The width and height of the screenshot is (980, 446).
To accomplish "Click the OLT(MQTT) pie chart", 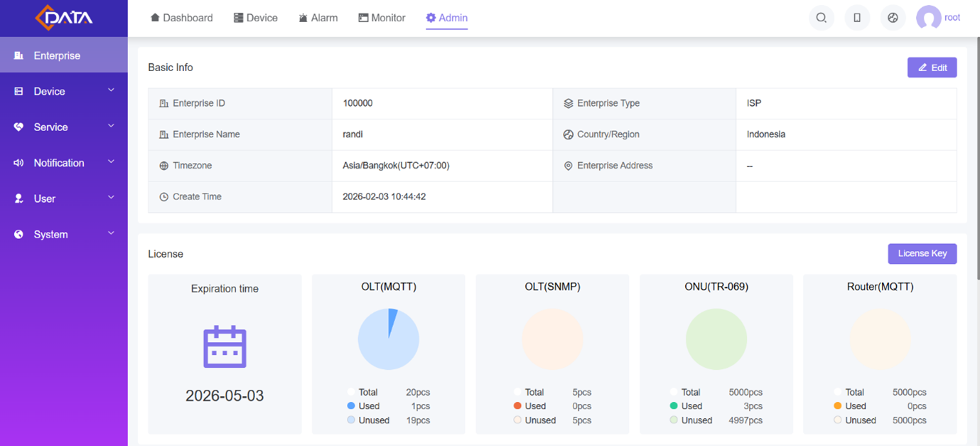I will click(388, 340).
